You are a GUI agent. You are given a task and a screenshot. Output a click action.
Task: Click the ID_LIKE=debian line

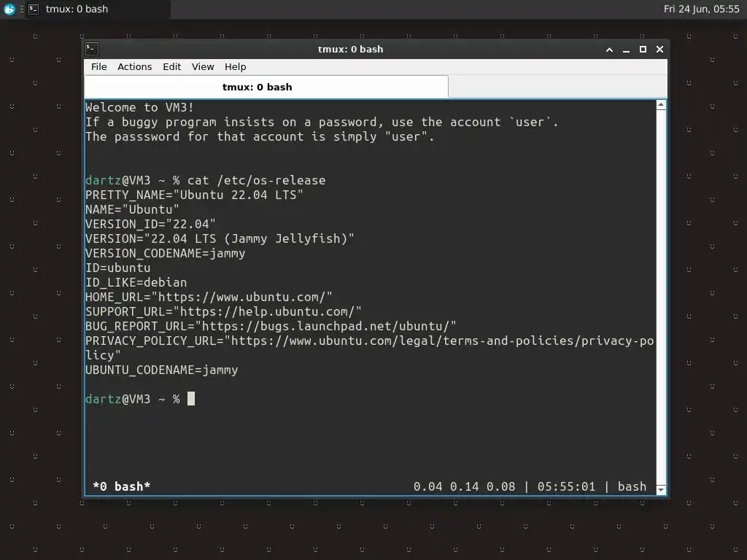[x=136, y=282]
